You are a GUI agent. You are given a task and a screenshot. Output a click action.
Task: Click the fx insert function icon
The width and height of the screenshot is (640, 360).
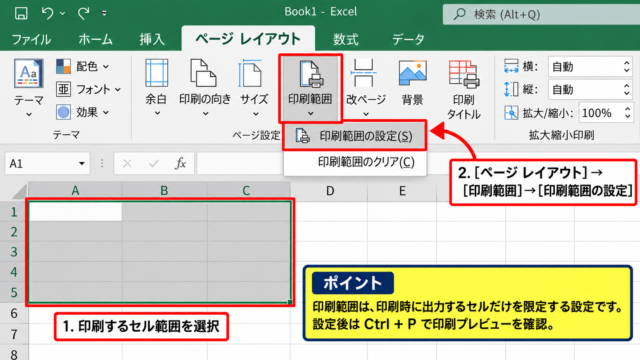point(180,163)
